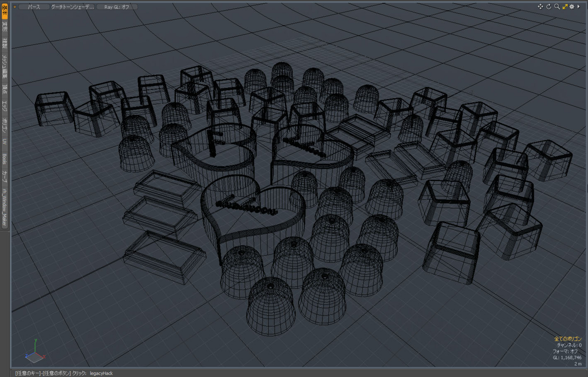Click the yellow maximize viewport arrows icon
Viewport: 588px width, 377px height.
pos(565,7)
